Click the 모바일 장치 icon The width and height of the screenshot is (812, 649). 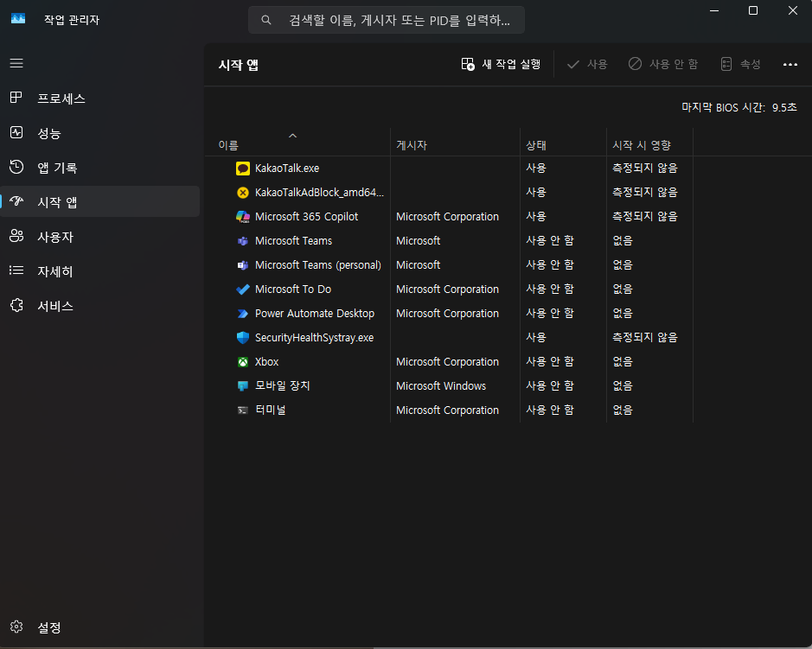(243, 386)
